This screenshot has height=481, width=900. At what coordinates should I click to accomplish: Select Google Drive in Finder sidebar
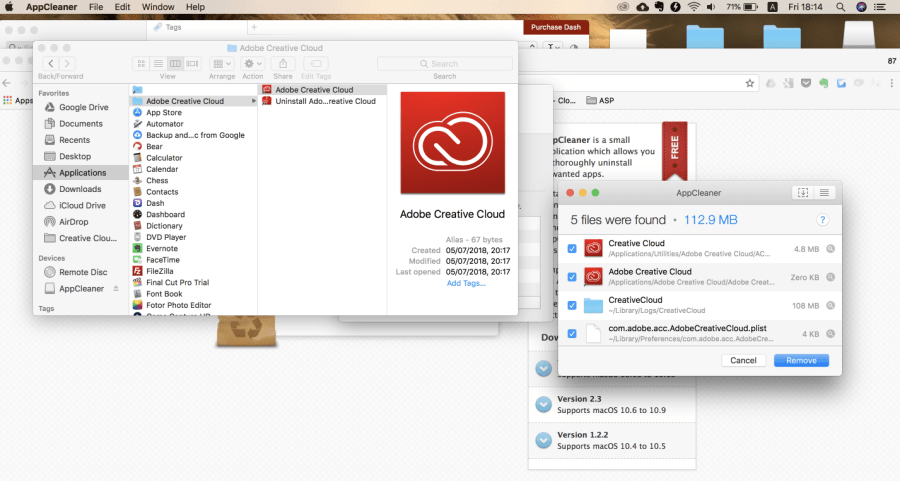click(83, 107)
